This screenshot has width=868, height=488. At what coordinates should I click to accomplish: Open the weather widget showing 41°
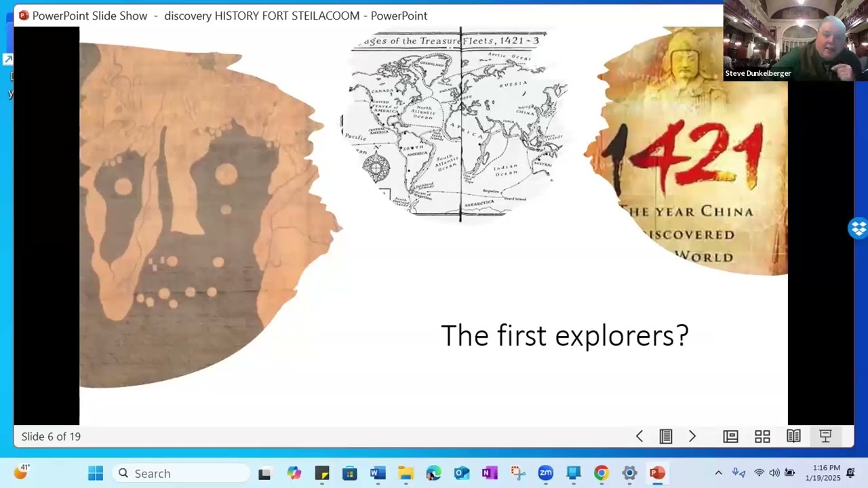(x=21, y=472)
